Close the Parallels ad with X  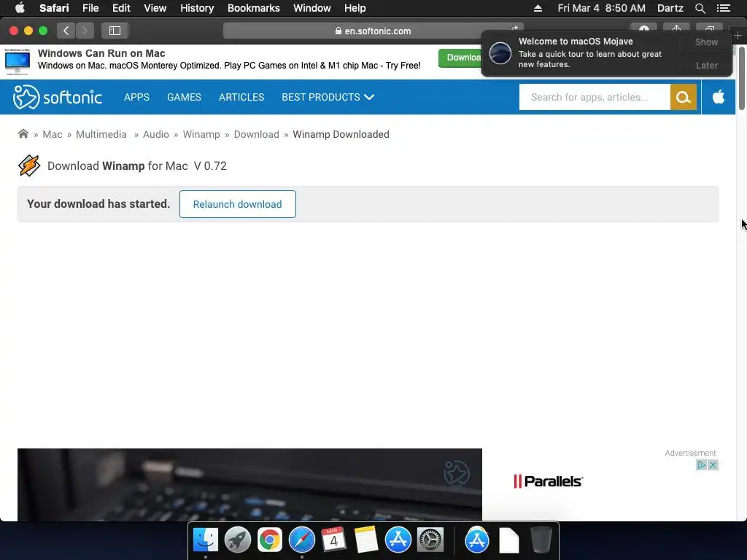[x=713, y=464]
